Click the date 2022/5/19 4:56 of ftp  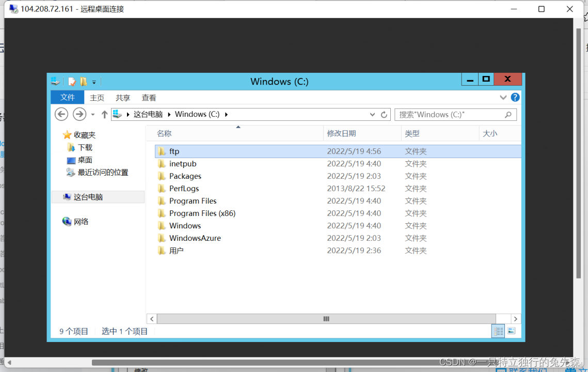point(354,151)
